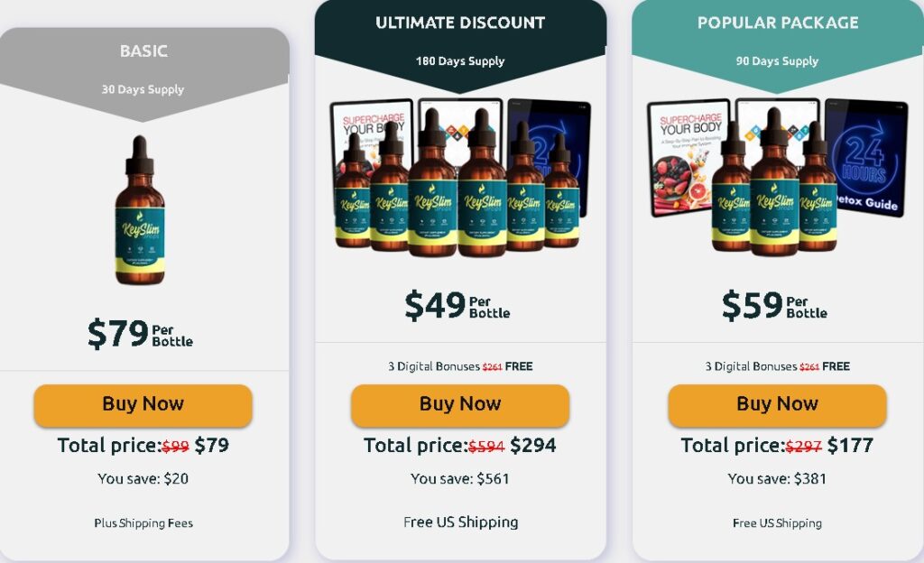924x563 pixels.
Task: Click the Total price $294 text
Action: (x=460, y=445)
